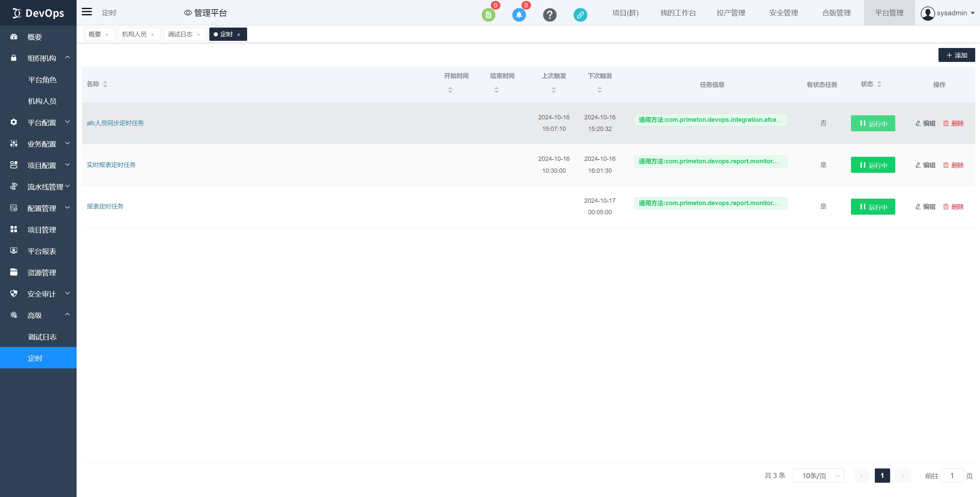Pause the afc人员同步定时任务 running status
The image size is (980, 497).
coord(872,123)
